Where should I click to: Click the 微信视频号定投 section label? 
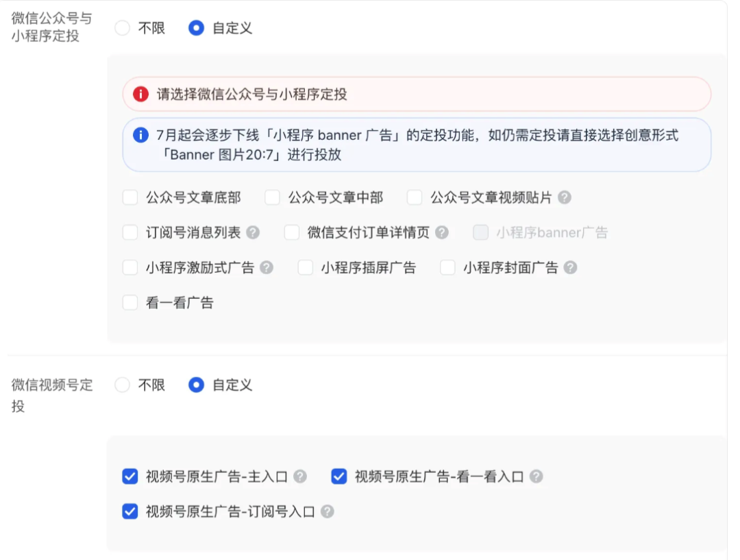(x=52, y=395)
